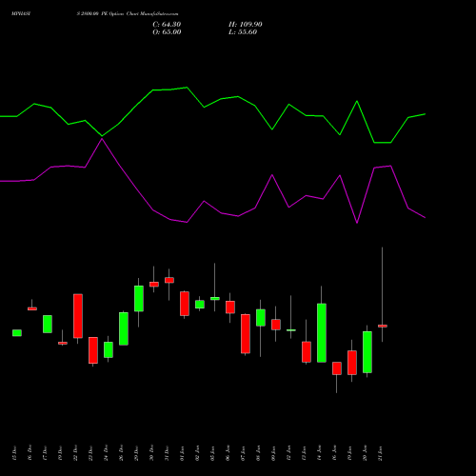
Task: Click the green indicator line's highest peak
Action: point(187,88)
